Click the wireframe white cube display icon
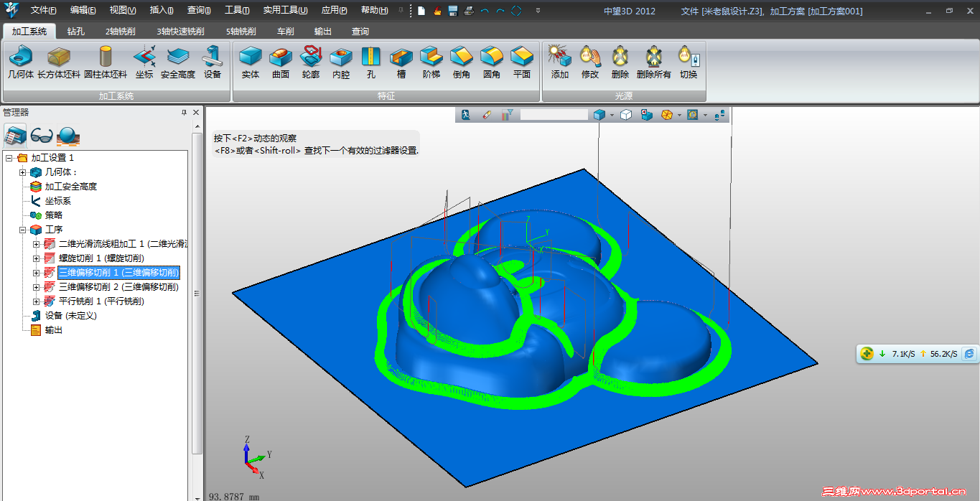This screenshot has width=980, height=501. pos(626,114)
